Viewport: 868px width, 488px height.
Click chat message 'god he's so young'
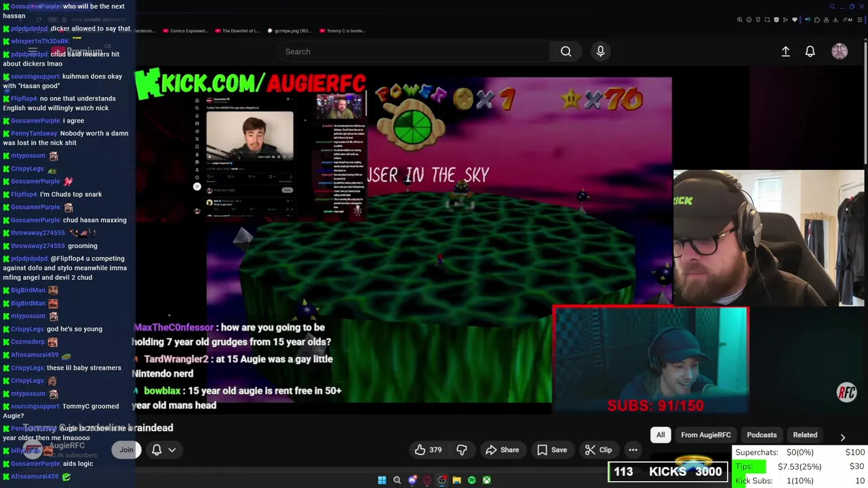click(75, 329)
